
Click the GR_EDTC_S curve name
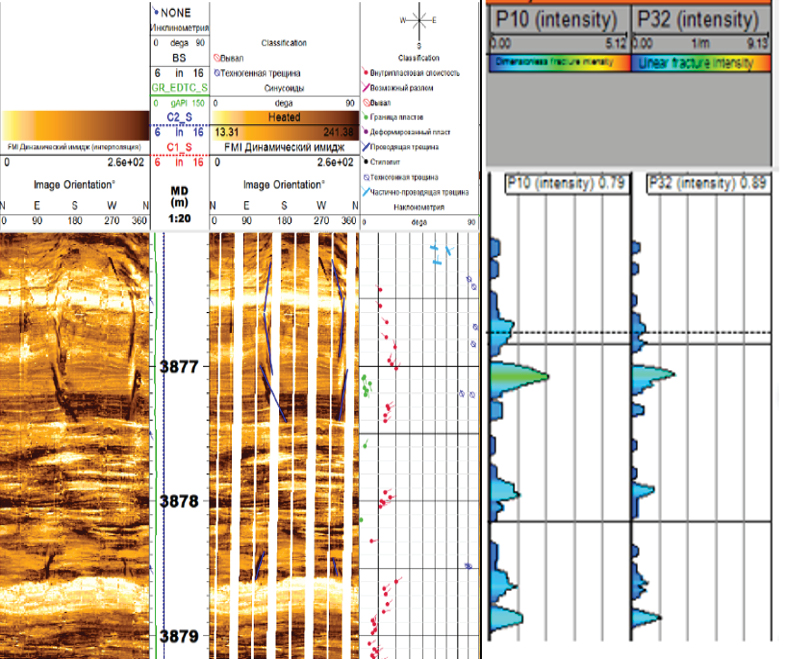pos(179,88)
